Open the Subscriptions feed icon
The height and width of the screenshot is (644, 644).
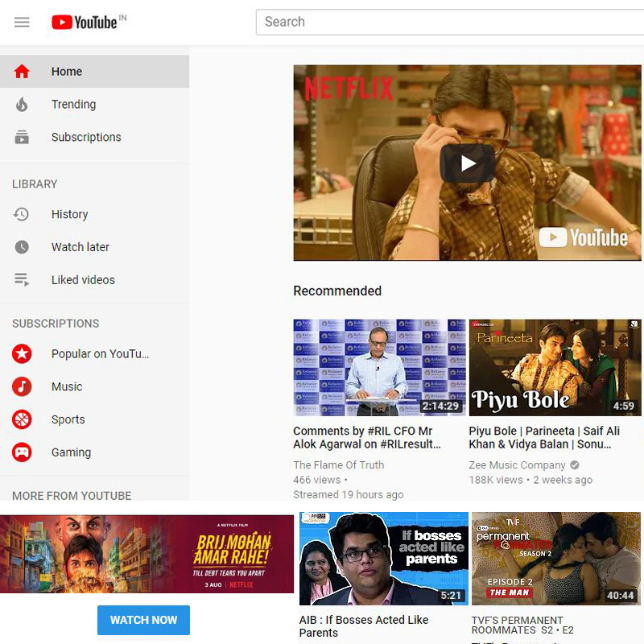click(x=23, y=137)
